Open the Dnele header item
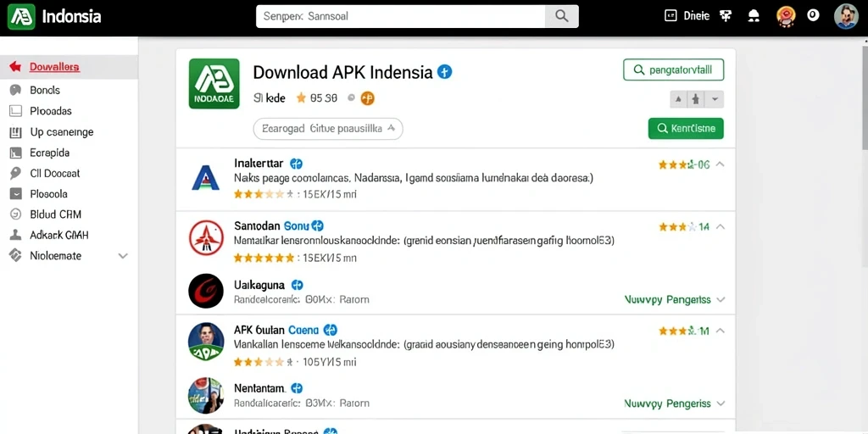The image size is (868, 434). point(687,16)
